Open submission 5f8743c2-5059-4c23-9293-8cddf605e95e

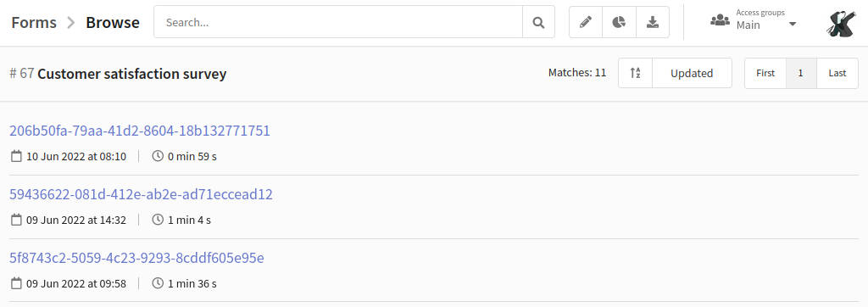136,258
